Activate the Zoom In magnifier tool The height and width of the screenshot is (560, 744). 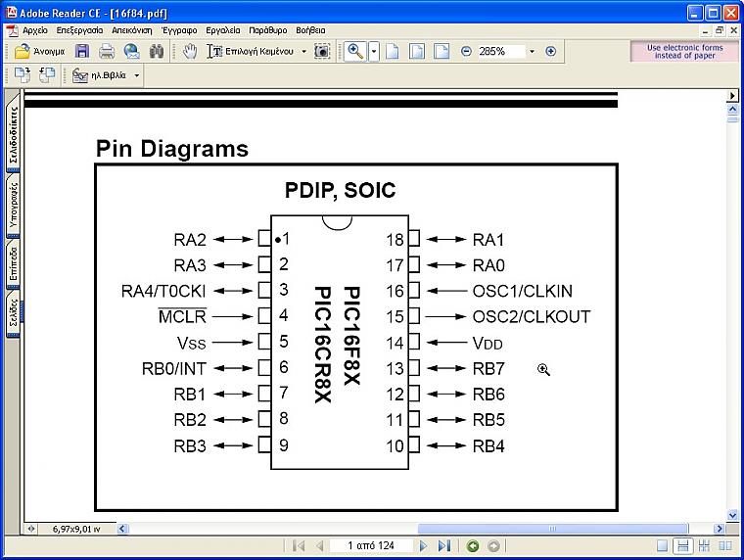355,51
